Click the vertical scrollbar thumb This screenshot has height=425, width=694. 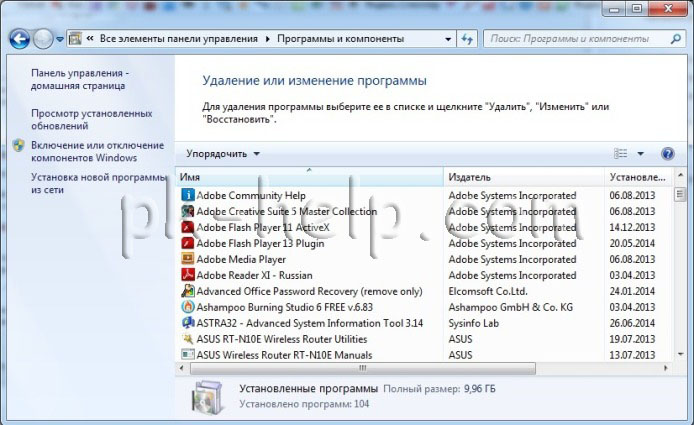coord(680,194)
